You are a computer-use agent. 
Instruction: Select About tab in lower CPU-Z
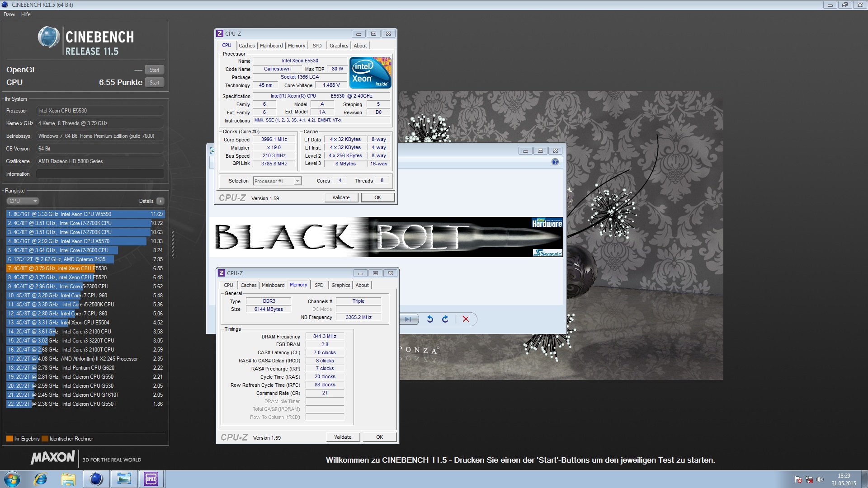pyautogui.click(x=362, y=285)
